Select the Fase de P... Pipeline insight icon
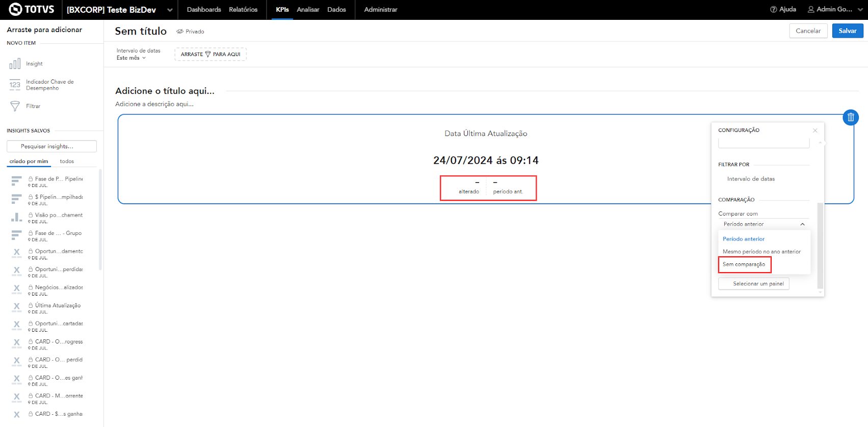 (16, 181)
